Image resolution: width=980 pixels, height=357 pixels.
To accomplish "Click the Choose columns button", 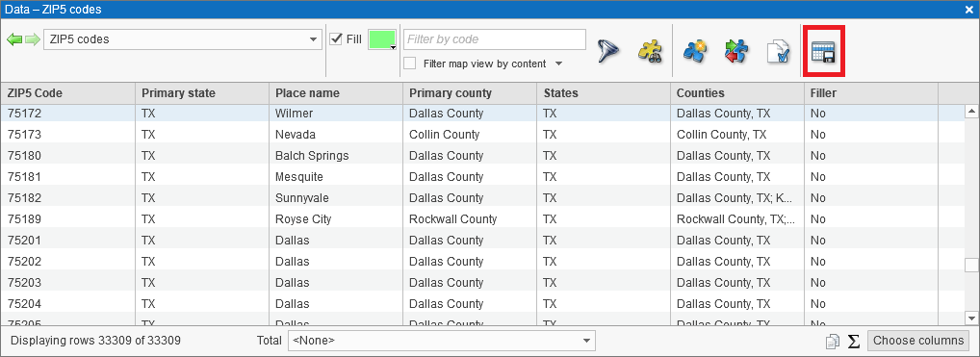I will point(918,341).
